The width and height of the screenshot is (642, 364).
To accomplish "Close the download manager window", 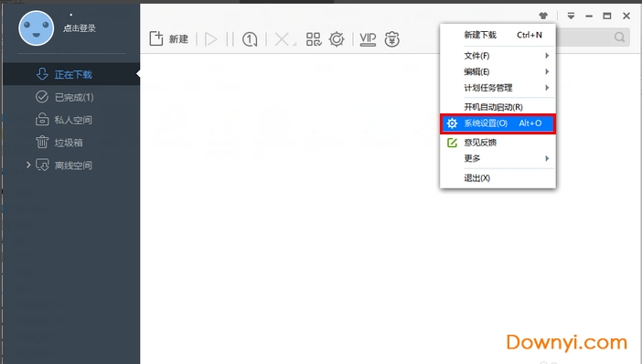I will 626,16.
